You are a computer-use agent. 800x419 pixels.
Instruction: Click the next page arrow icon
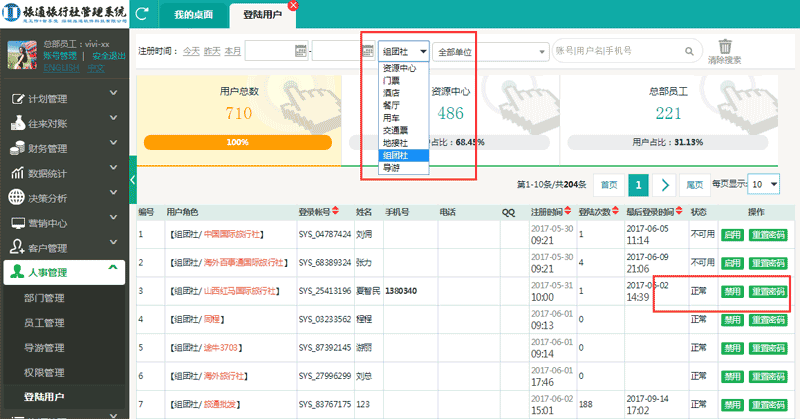click(665, 185)
